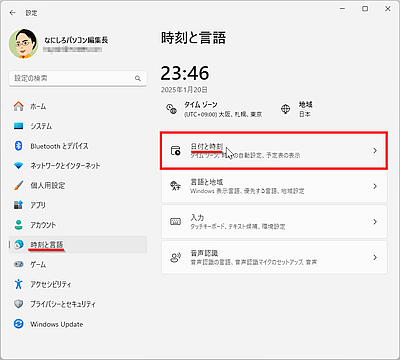The width and height of the screenshot is (400, 360).
Task: Open the 入力 typing settings card
Action: (x=274, y=222)
